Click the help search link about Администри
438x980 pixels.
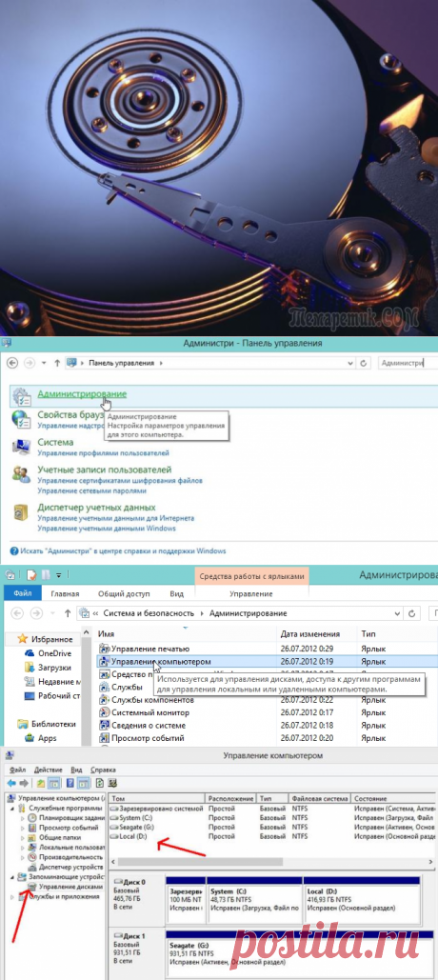click(x=123, y=551)
